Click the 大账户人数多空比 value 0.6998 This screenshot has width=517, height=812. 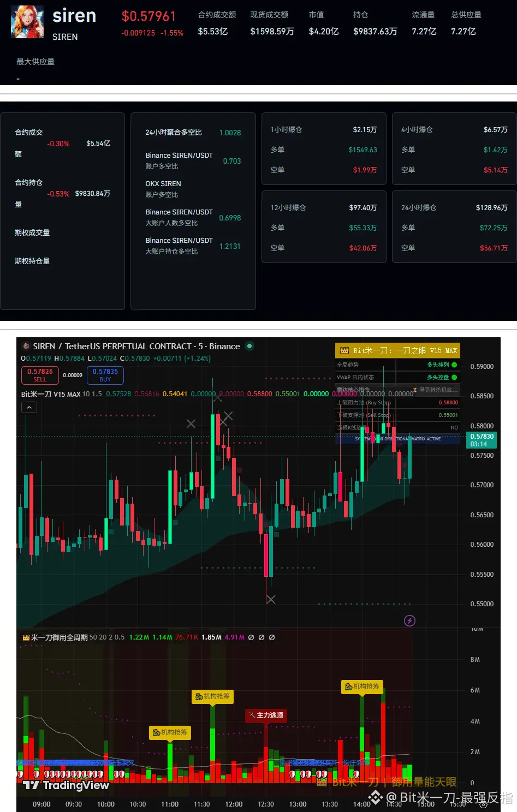pyautogui.click(x=230, y=218)
